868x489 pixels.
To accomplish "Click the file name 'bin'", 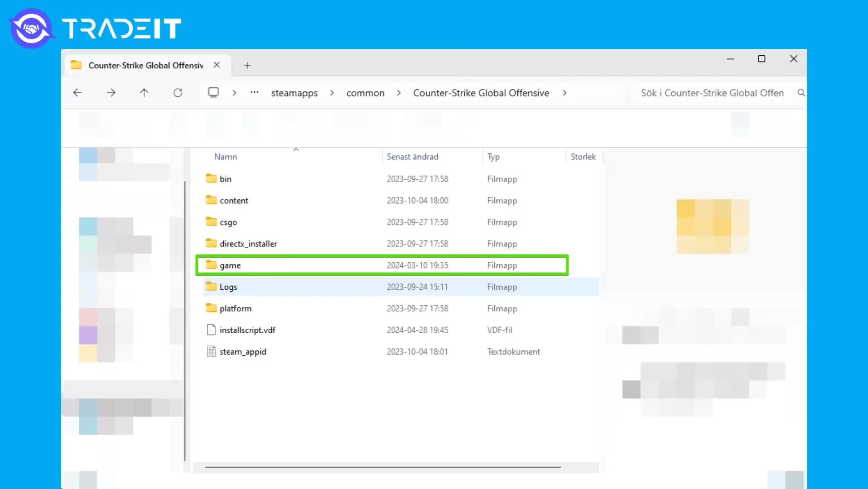I will click(226, 179).
